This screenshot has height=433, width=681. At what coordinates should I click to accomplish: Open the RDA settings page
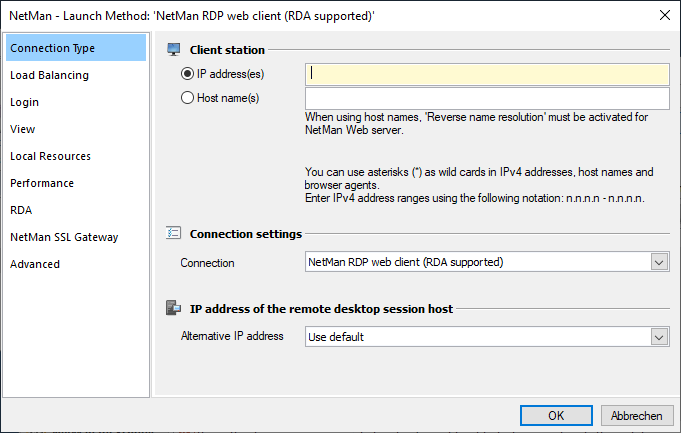pos(21,210)
